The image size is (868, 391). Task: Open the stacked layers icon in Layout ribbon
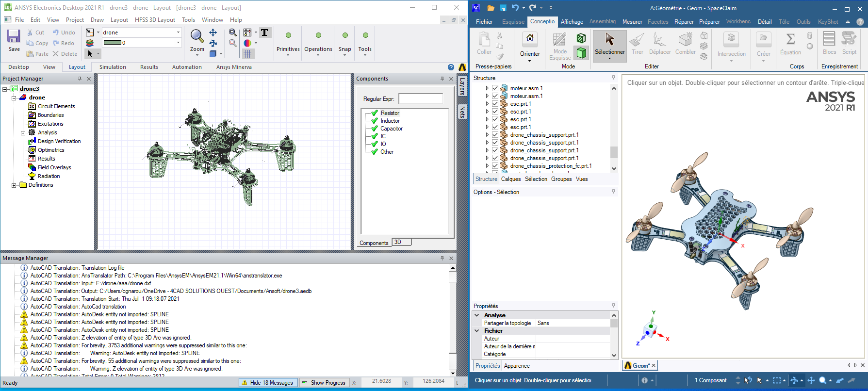coord(90,43)
